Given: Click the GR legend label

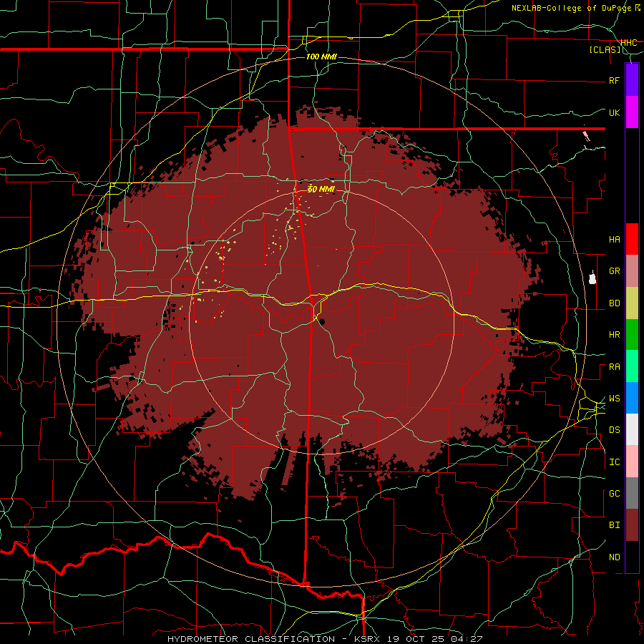Looking at the screenshot, I should tap(614, 271).
